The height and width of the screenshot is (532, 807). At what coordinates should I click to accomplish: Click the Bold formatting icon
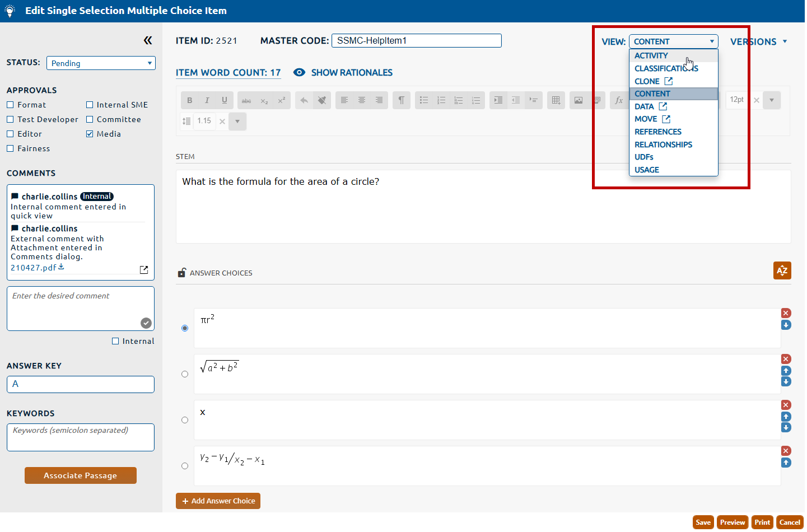click(190, 100)
